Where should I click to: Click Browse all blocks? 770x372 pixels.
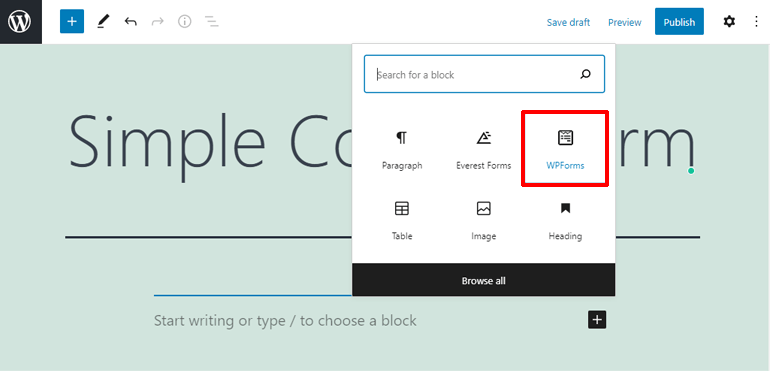tap(483, 281)
